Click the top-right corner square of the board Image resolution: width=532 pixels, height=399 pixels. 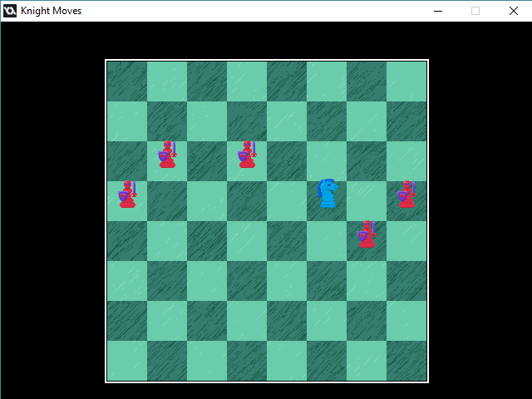pos(406,81)
